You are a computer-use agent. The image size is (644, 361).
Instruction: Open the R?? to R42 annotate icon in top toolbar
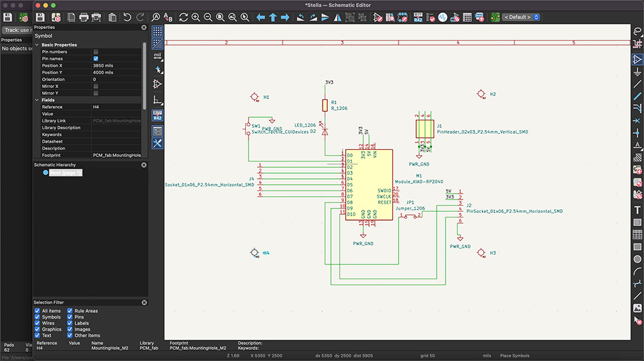[418, 17]
